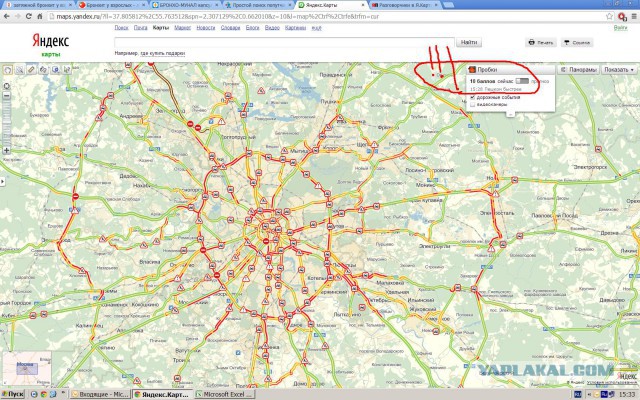Click the roadworks marker near Elektrogorsk
The height and width of the screenshot is (400, 640).
(x=598, y=149)
